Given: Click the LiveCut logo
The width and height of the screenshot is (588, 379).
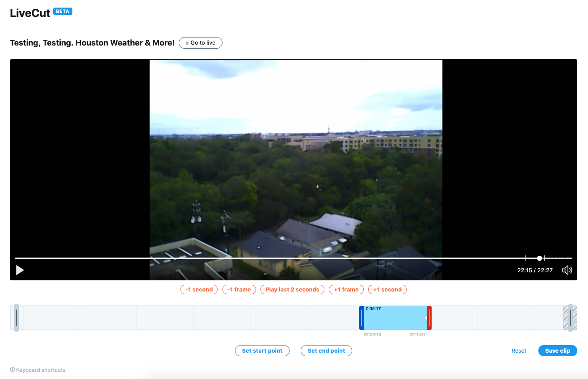Looking at the screenshot, I should coord(30,13).
